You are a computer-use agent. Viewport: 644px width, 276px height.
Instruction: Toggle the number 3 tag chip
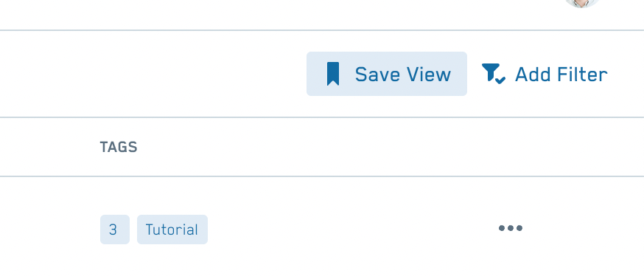click(x=115, y=230)
